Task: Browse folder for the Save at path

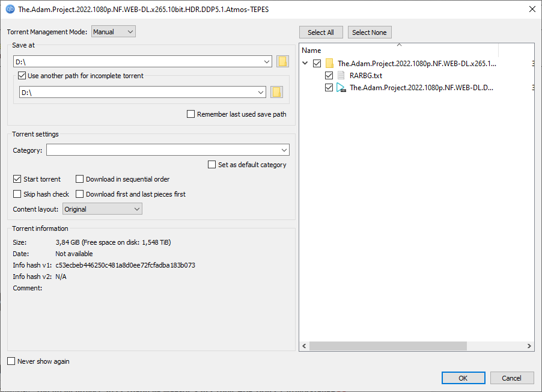Action: coord(282,61)
